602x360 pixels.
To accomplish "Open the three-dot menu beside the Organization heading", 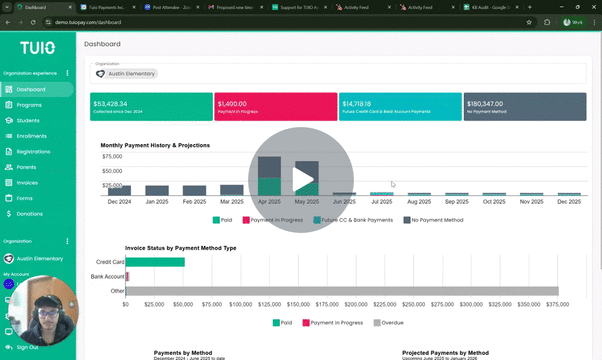I will pos(67,241).
